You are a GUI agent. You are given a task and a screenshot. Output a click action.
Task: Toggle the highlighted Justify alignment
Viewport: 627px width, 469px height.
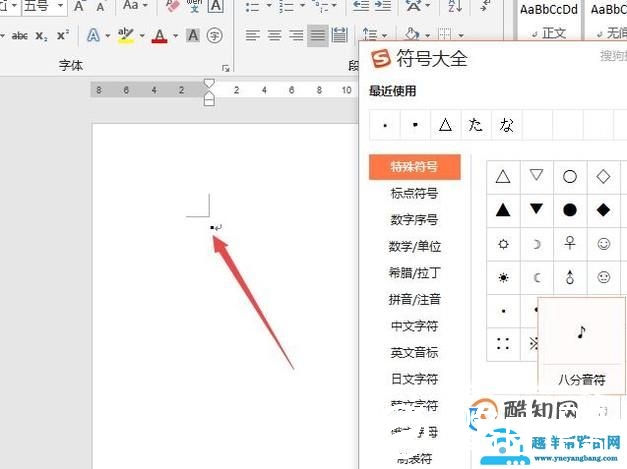(x=318, y=36)
